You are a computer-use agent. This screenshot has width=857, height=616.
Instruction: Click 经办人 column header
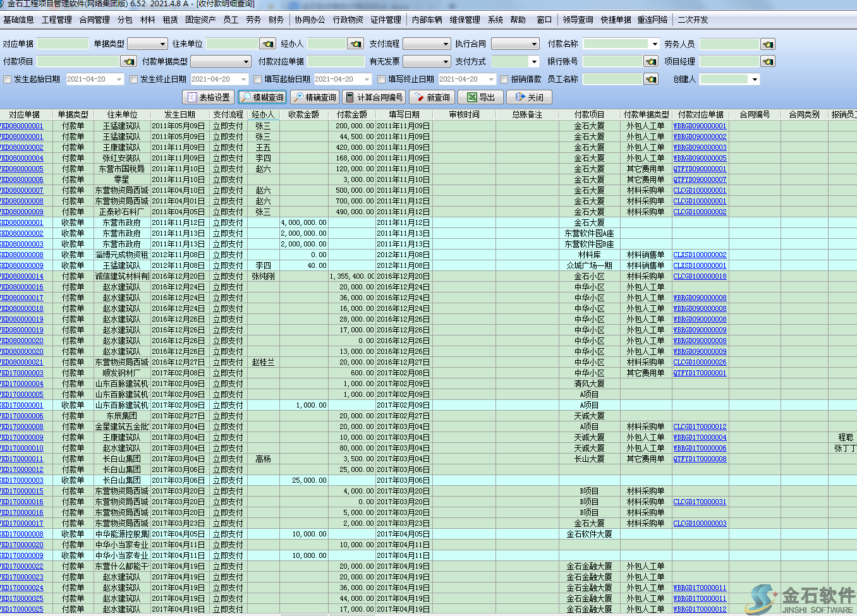[263, 114]
